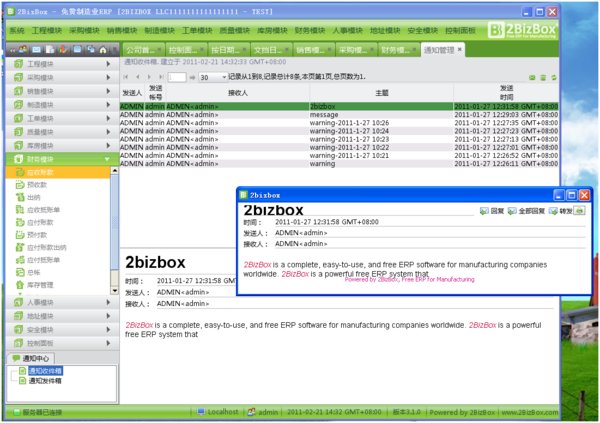This screenshot has height=423, width=600.
Task: Select the row 'warning-2011-1-27 10:26'
Action: click(x=339, y=123)
